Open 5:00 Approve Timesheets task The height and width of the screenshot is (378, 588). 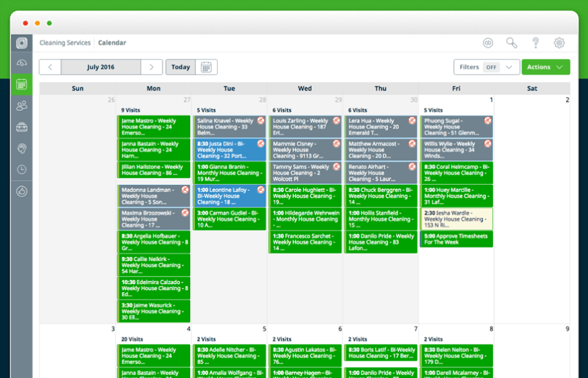pyautogui.click(x=457, y=239)
